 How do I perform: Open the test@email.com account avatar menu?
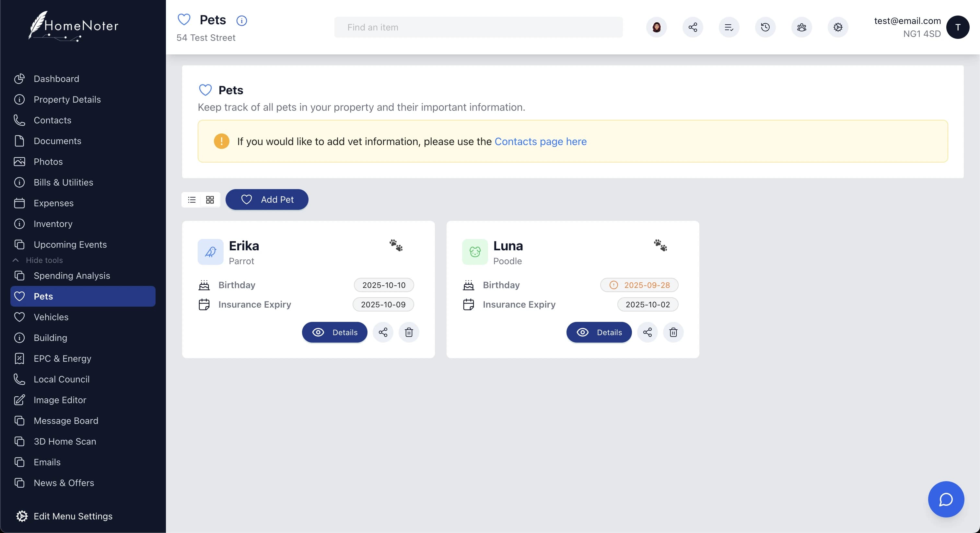957,28
